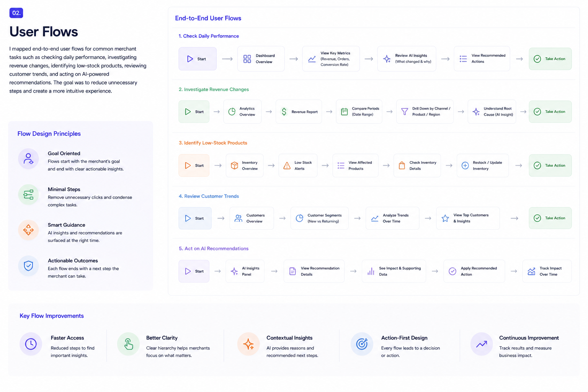The width and height of the screenshot is (588, 392).
Task: Click the Analyze Trends line chart icon
Action: (x=375, y=218)
